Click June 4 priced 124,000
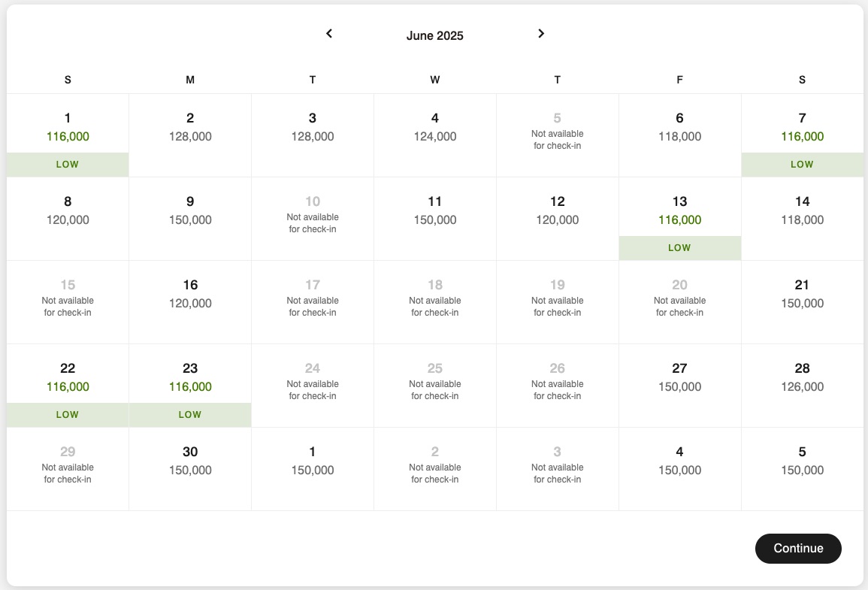 pyautogui.click(x=435, y=128)
